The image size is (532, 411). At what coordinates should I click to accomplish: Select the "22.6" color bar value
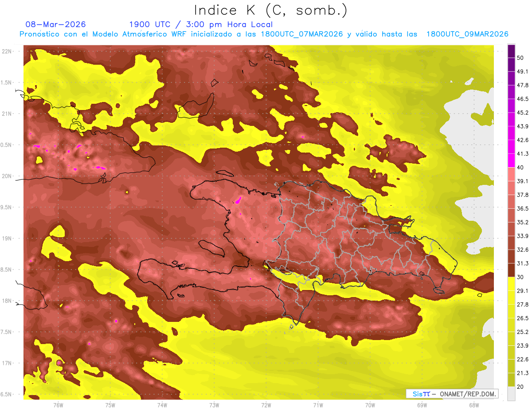[x=523, y=360]
